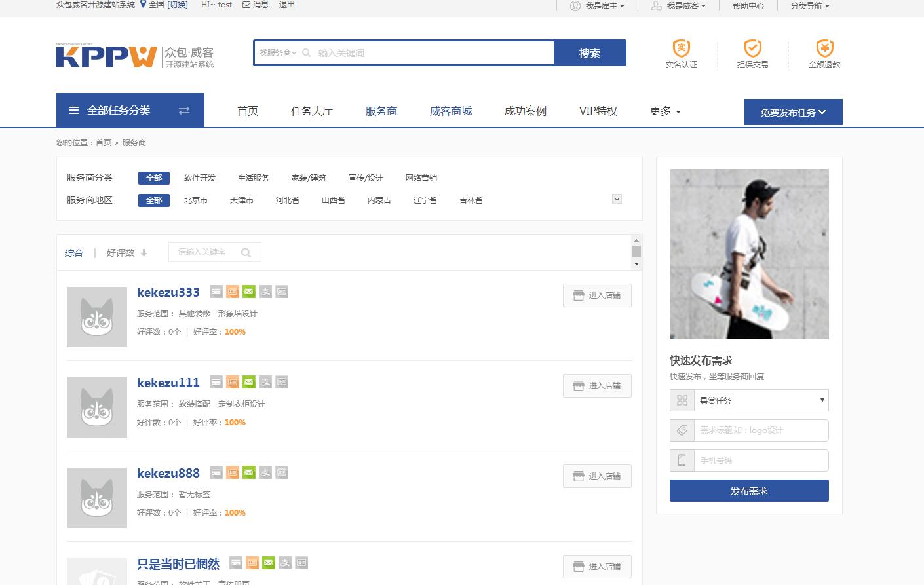
Task: Click kekezu333's green email badge
Action: tap(249, 292)
